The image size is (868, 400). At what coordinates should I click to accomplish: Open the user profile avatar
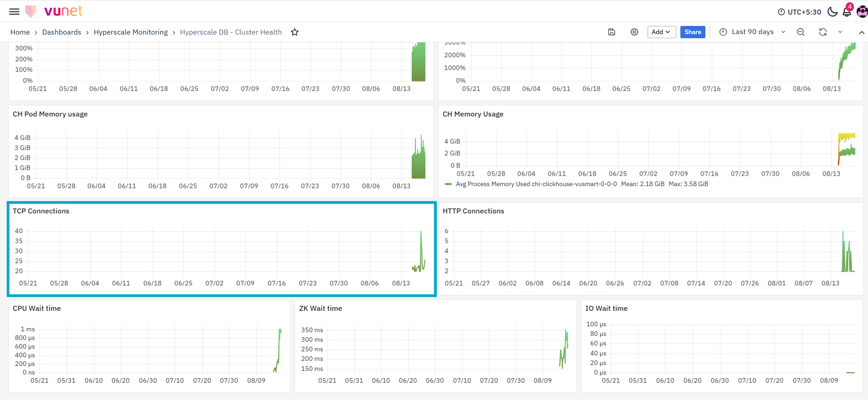pyautogui.click(x=862, y=12)
